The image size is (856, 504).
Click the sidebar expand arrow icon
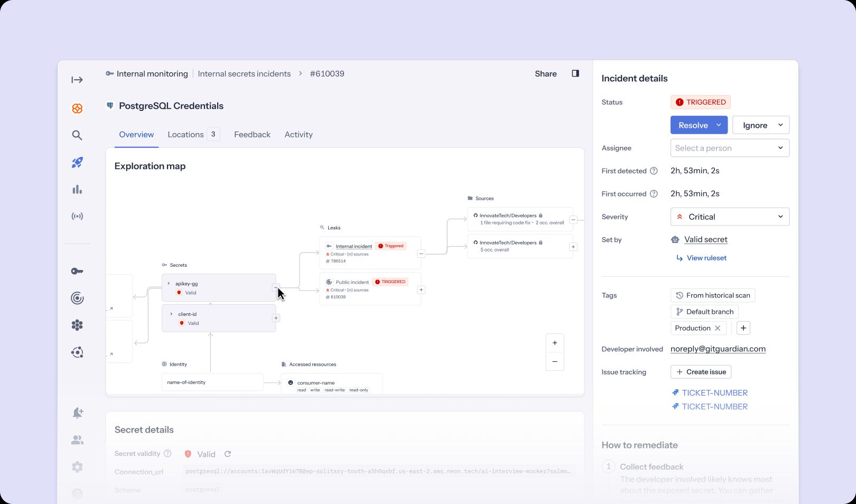(77, 80)
